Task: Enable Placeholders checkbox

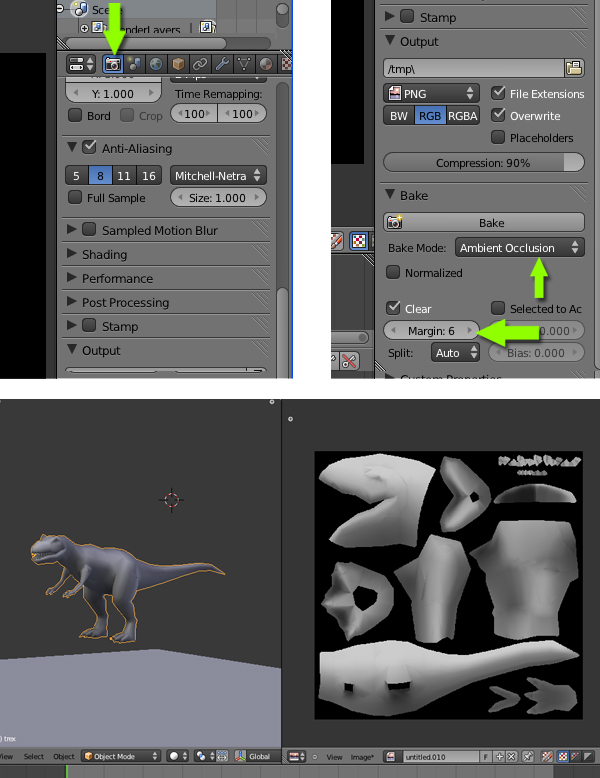Action: 498,137
